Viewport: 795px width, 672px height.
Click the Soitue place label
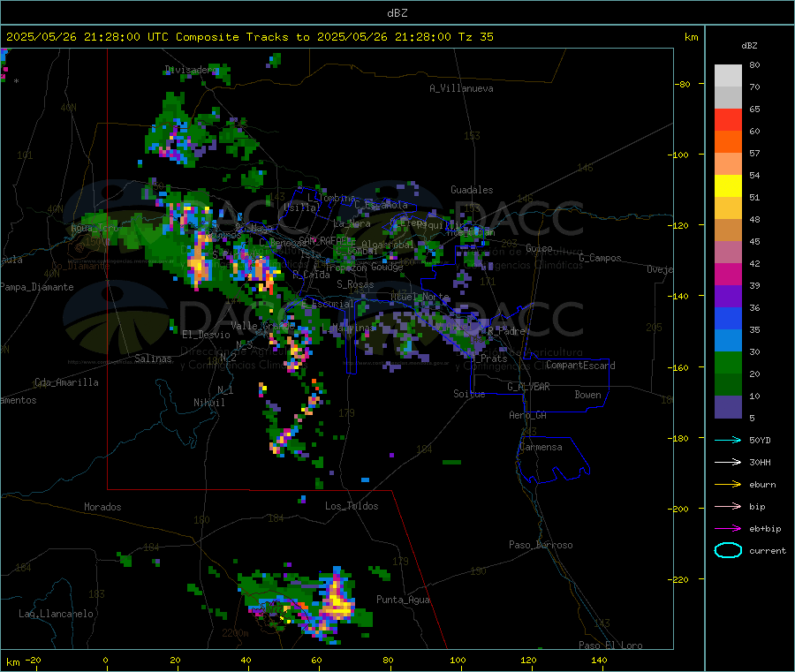(470, 394)
